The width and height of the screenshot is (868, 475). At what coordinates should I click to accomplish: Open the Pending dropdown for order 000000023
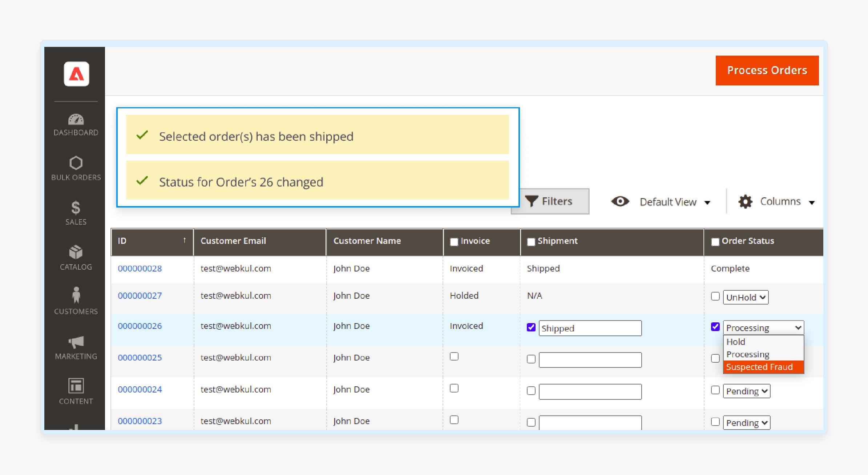pos(746,423)
